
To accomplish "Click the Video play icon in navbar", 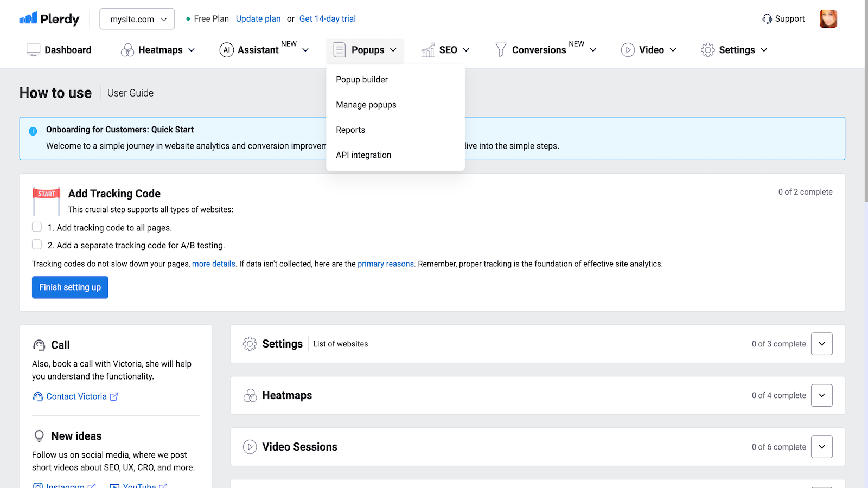I will [628, 50].
